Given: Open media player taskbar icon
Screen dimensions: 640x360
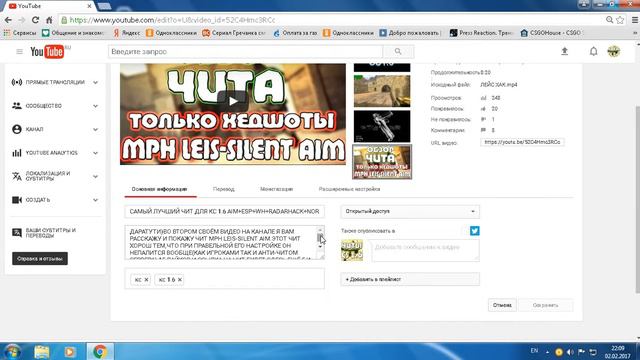Looking at the screenshot, I should coord(69,351).
